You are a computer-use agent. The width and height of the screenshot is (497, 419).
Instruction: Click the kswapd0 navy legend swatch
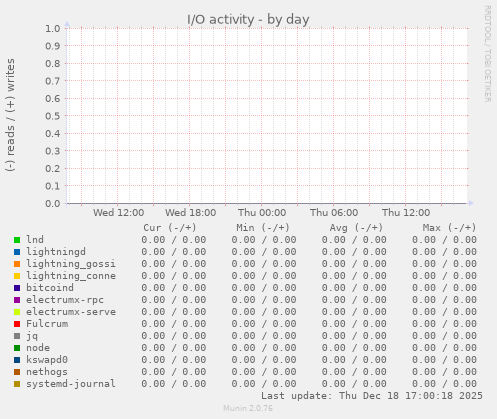point(17,360)
